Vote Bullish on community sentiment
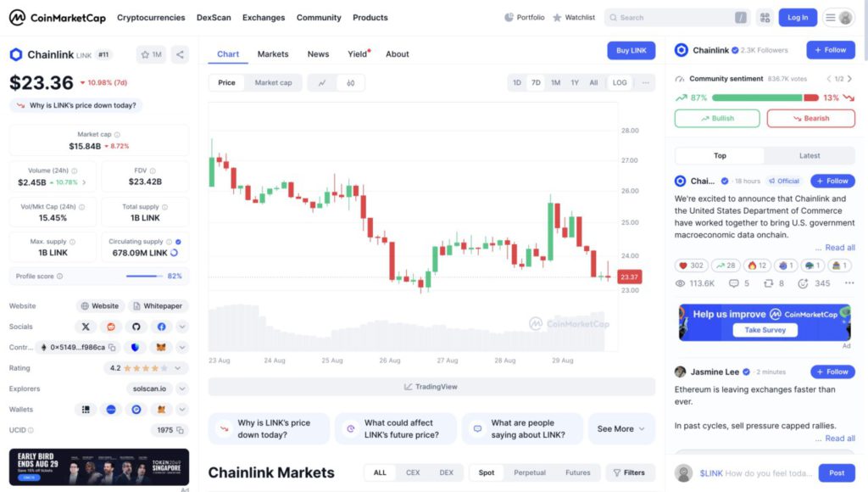868x492 pixels. click(x=717, y=119)
